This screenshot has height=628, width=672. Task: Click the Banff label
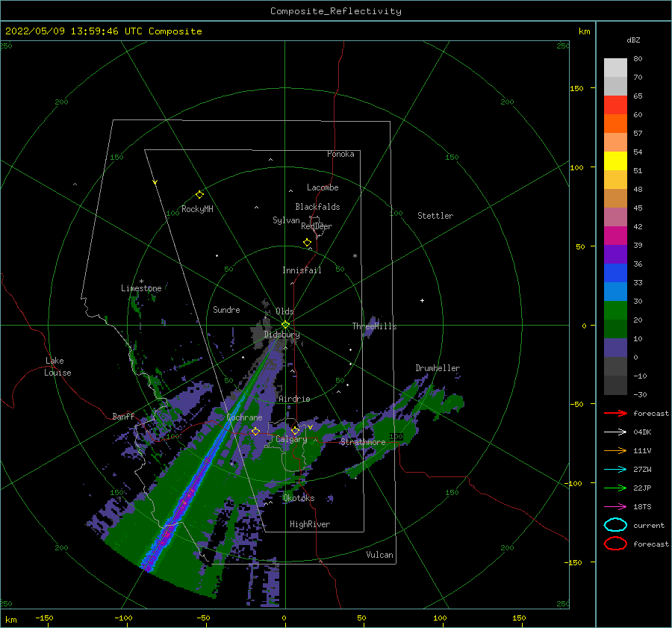pyautogui.click(x=123, y=416)
